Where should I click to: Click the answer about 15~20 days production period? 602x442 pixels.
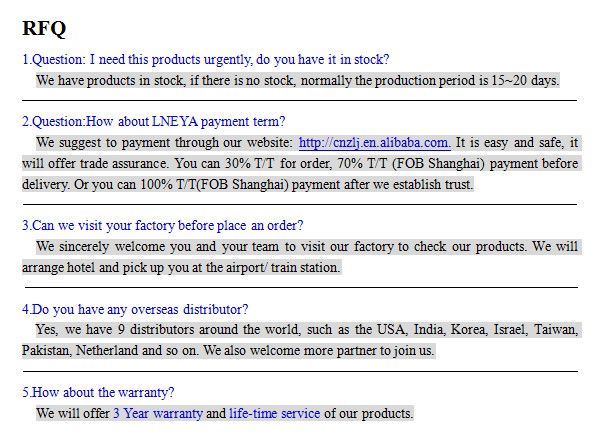298,81
